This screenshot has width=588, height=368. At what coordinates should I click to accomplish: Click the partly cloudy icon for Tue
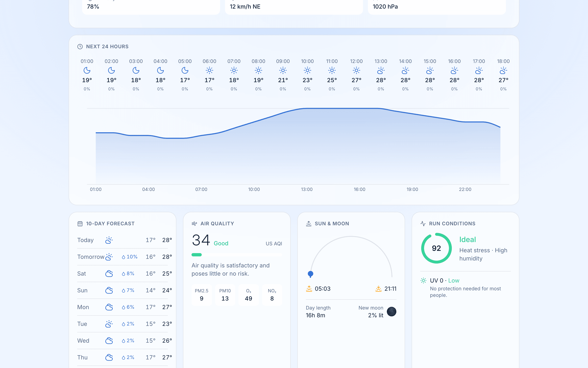coord(109,324)
